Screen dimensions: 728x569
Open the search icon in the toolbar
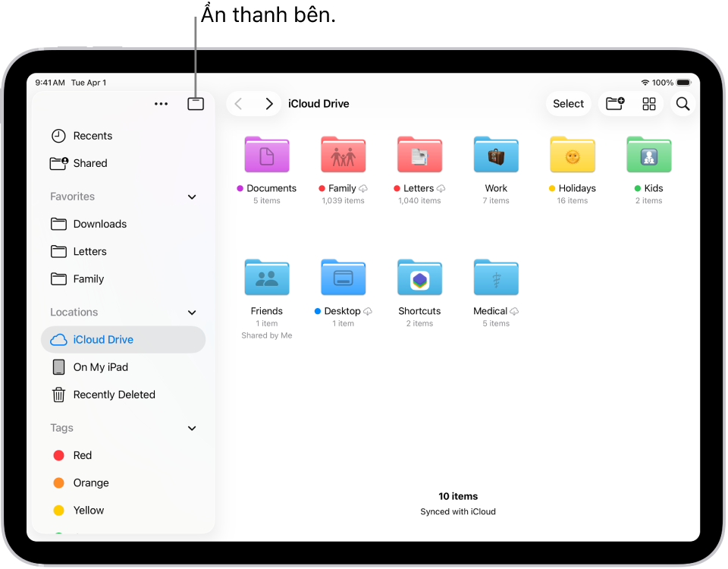682,104
